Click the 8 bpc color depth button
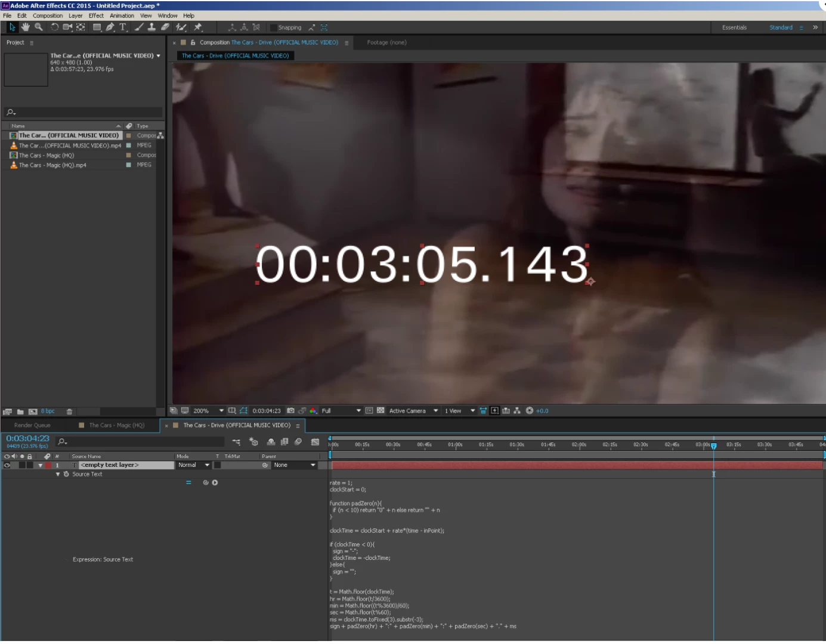The width and height of the screenshot is (826, 644). [x=48, y=411]
